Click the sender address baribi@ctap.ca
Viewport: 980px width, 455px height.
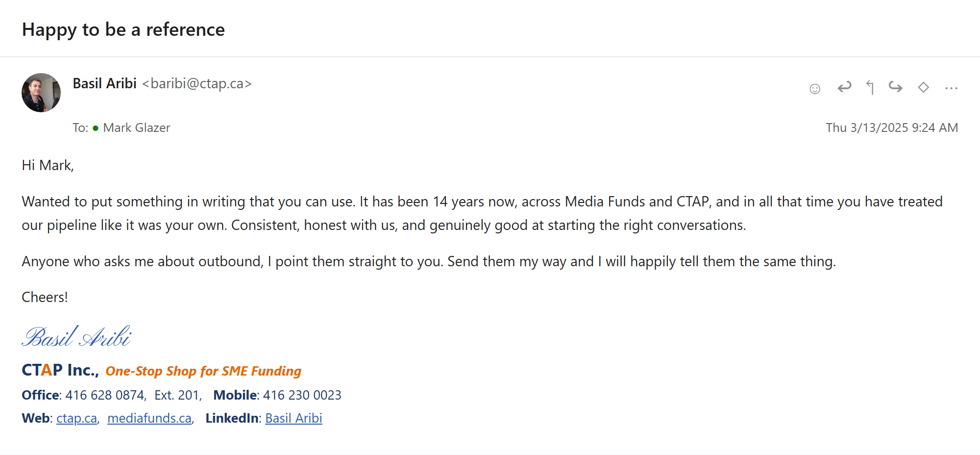pos(197,84)
